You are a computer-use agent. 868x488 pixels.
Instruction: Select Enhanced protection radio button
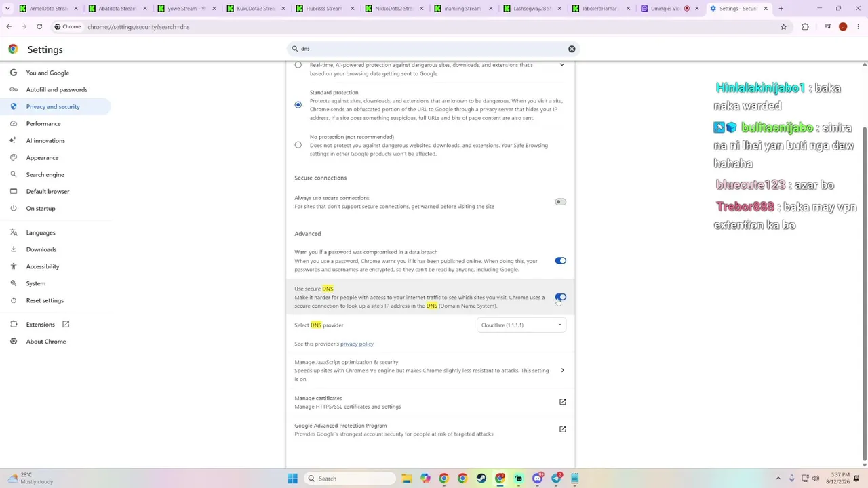(x=298, y=65)
